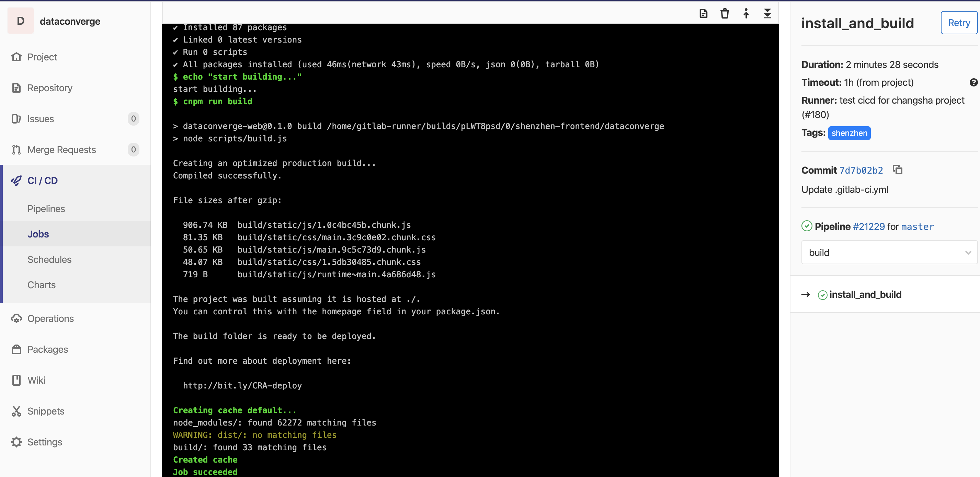Viewport: 980px width, 477px height.
Task: Open pipeline #21229 link
Action: point(868,226)
